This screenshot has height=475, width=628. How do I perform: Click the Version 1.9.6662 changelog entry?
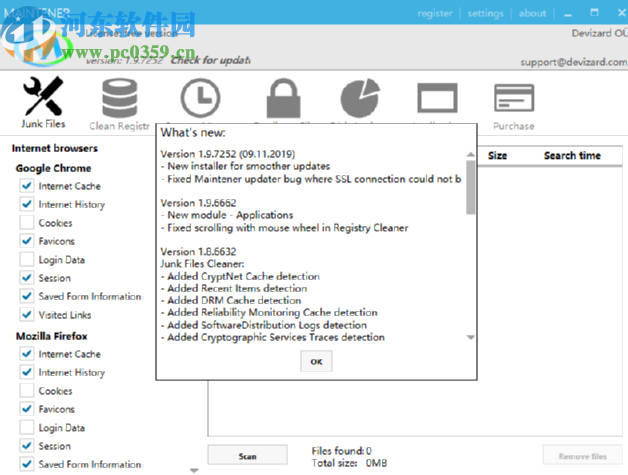click(198, 203)
